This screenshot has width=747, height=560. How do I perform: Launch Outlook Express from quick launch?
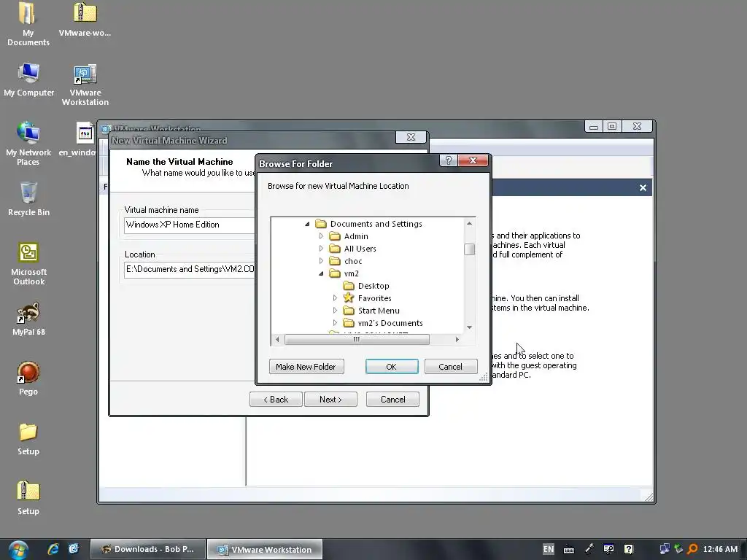coord(74,549)
